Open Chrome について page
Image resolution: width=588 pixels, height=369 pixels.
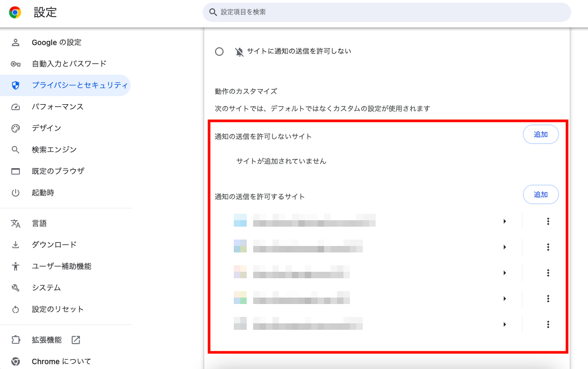[x=61, y=361]
